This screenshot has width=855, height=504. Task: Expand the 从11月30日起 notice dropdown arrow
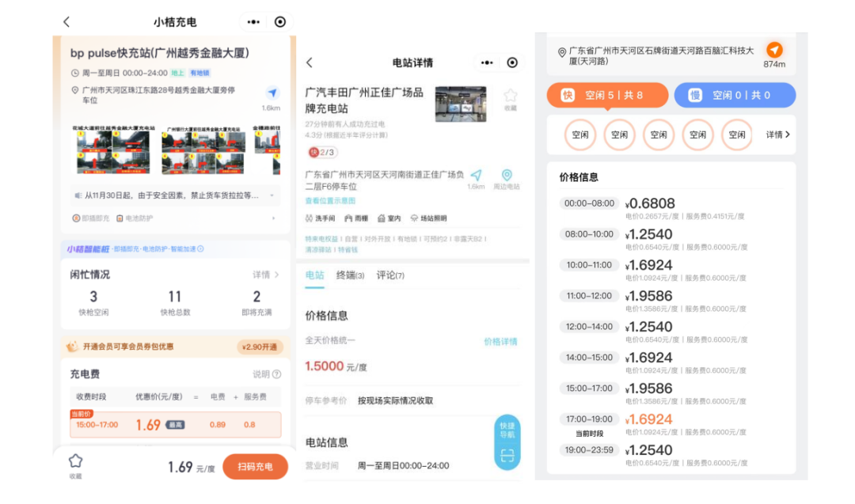[x=272, y=195]
